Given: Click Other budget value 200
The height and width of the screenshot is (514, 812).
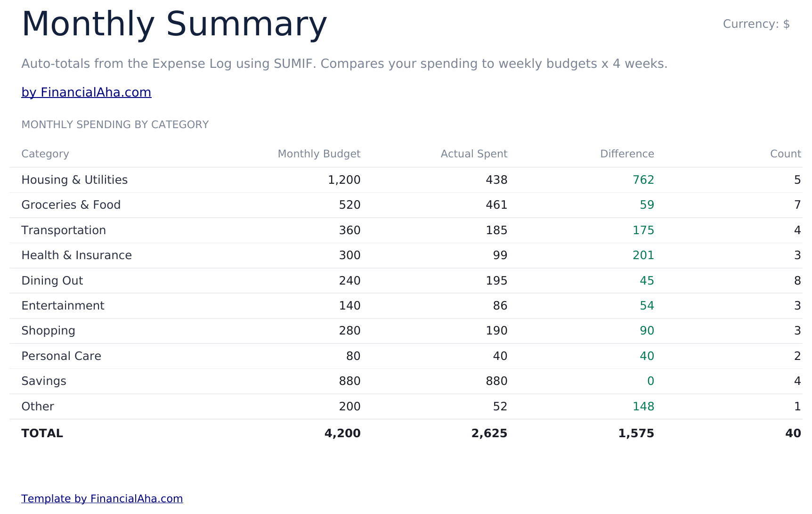Looking at the screenshot, I should click(x=350, y=407).
